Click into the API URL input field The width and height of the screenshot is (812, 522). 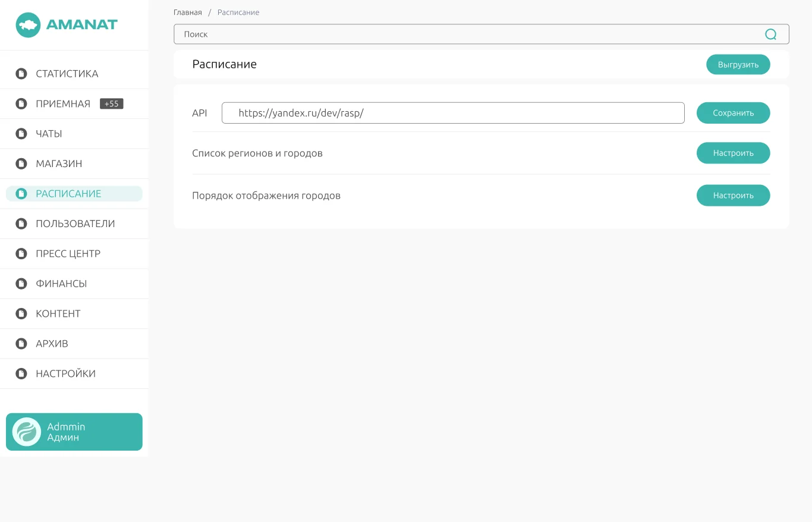(453, 113)
